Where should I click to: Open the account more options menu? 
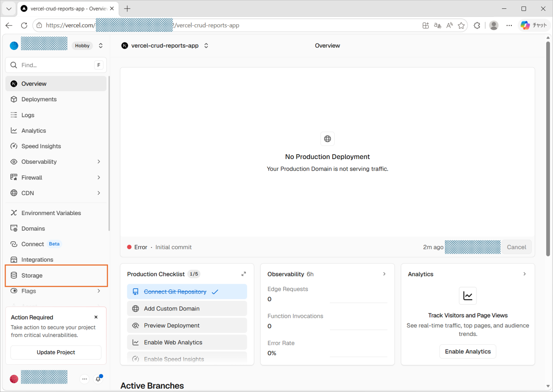coord(85,379)
